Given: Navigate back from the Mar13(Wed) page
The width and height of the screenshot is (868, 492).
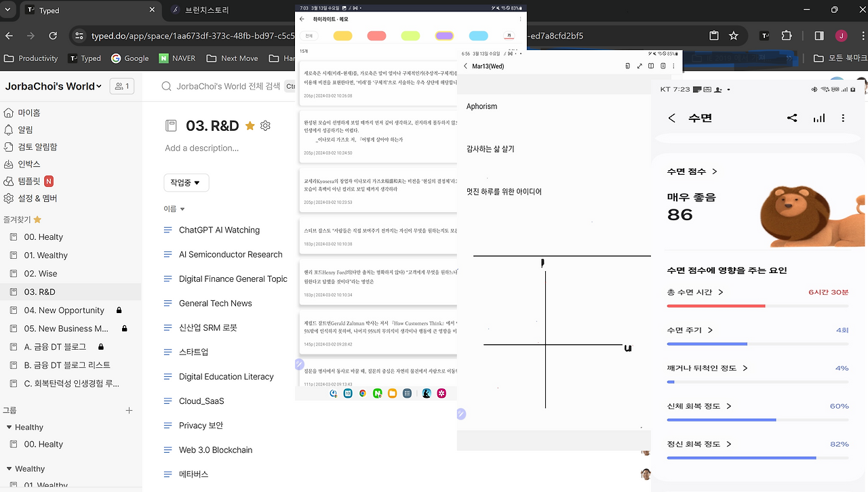Looking at the screenshot, I should coord(466,66).
